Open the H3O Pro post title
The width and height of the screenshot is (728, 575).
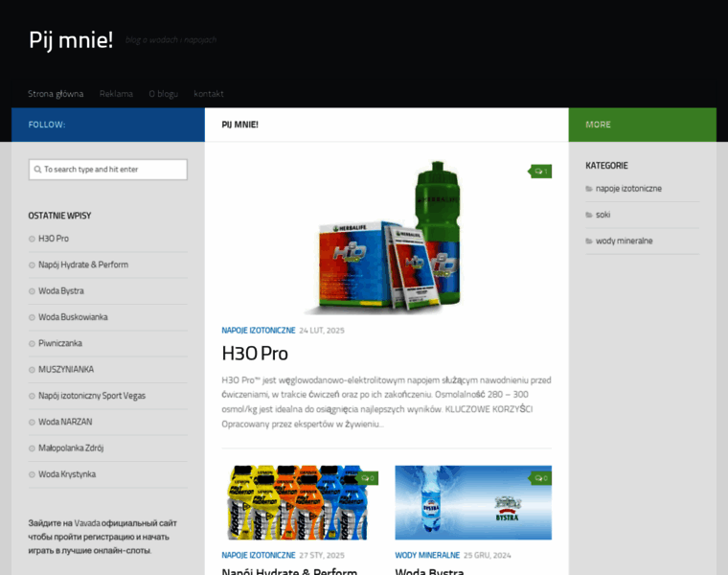255,354
